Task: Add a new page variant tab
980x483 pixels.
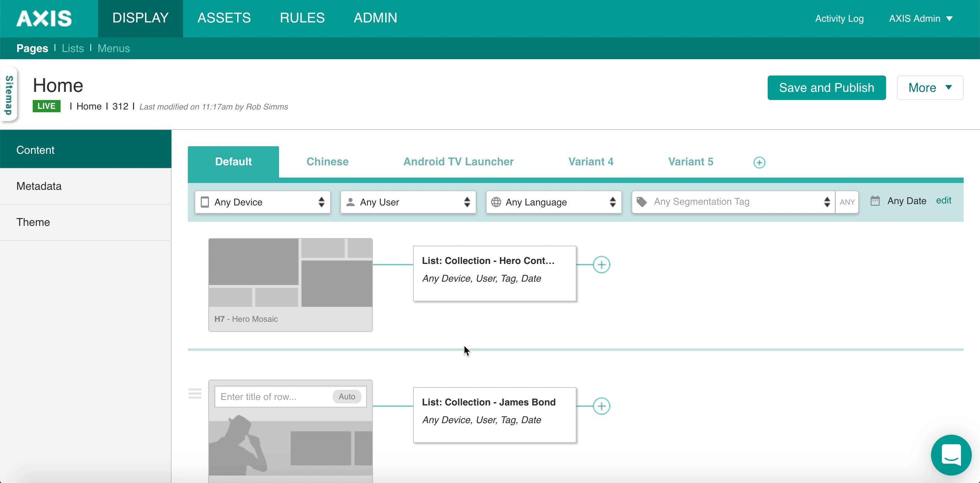Action: point(759,162)
